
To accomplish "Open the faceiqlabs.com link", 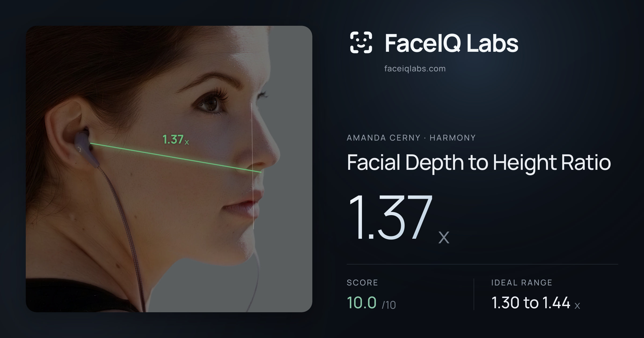I will click(415, 69).
